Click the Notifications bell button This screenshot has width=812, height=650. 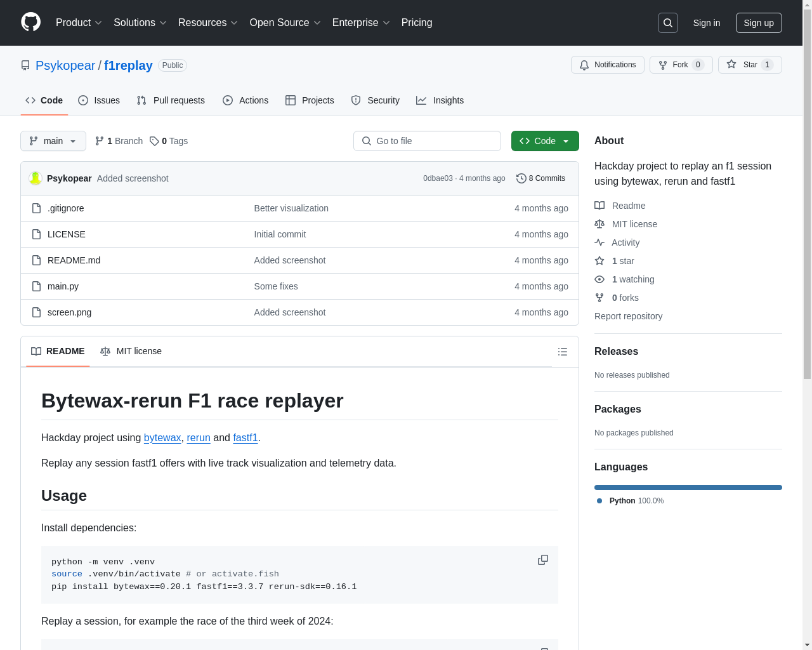[608, 65]
